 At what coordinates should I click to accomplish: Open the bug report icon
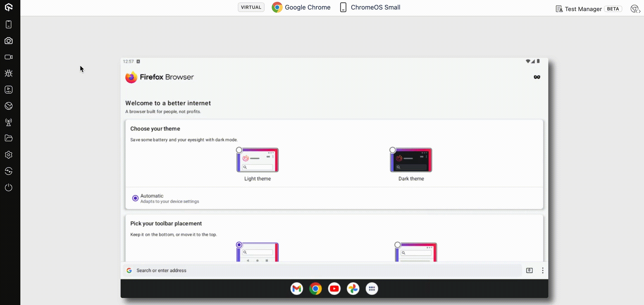click(x=9, y=73)
